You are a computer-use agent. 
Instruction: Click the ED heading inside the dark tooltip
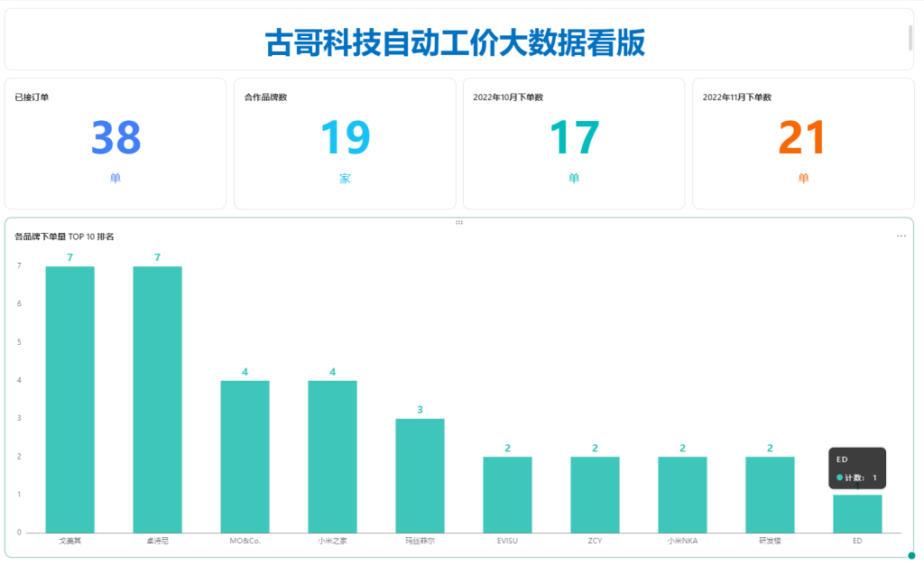(842, 459)
